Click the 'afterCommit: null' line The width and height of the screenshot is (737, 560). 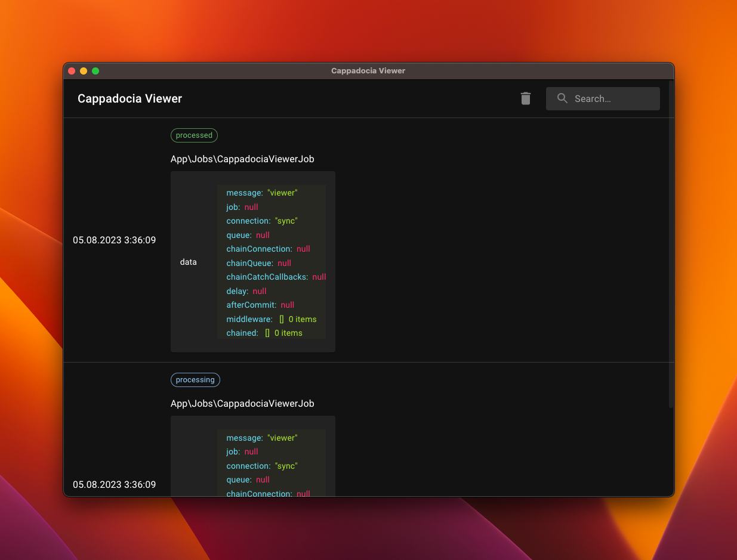[x=260, y=305]
